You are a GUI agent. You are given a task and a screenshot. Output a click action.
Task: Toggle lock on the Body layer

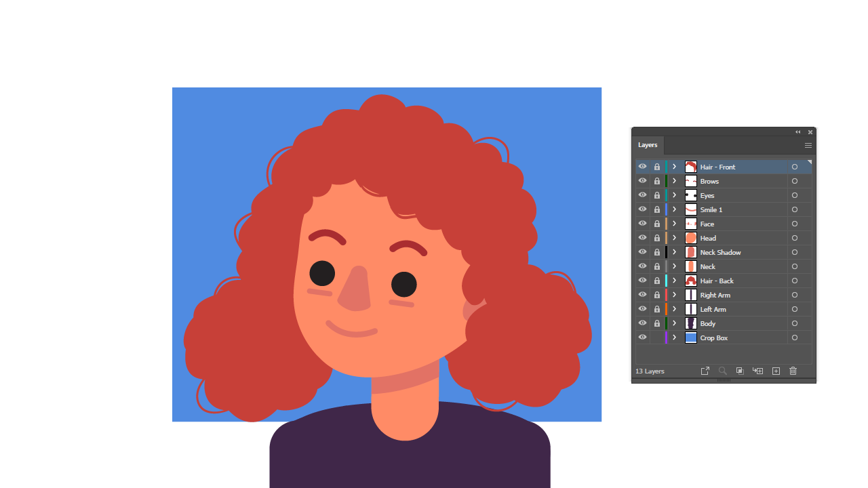(656, 323)
